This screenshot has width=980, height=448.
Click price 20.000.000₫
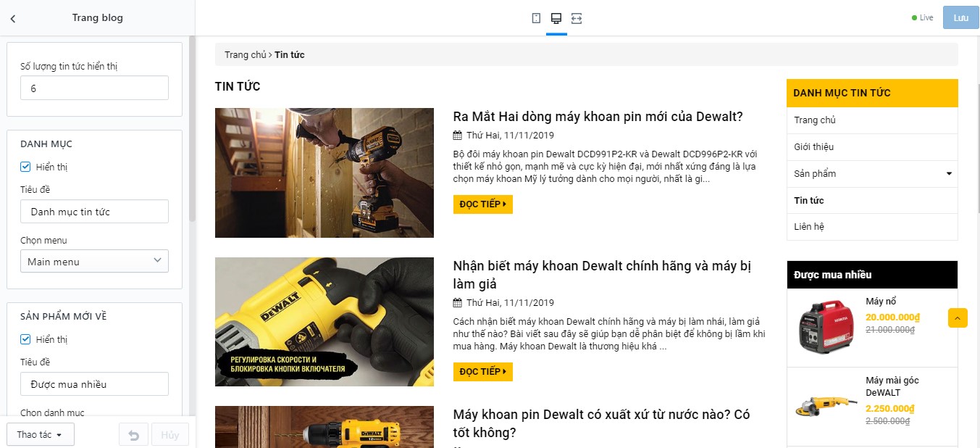coord(892,317)
